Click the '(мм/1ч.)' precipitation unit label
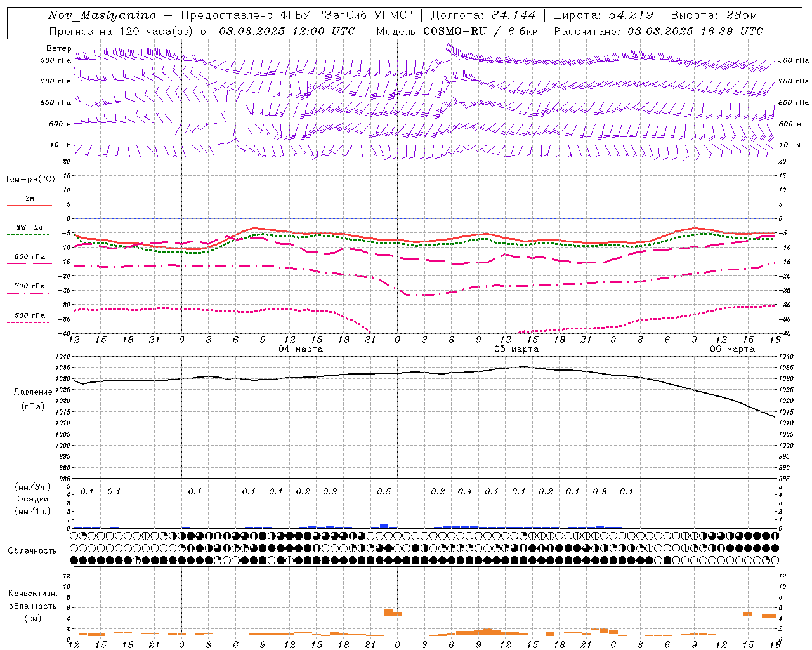Image resolution: width=812 pixels, height=650 pixels. (x=33, y=511)
